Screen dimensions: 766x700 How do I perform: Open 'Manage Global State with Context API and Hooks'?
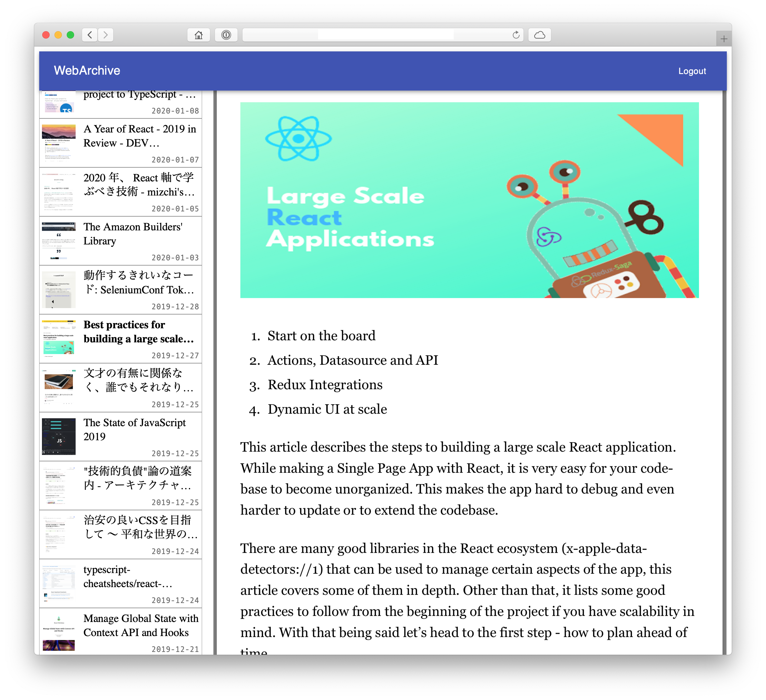pyautogui.click(x=120, y=632)
